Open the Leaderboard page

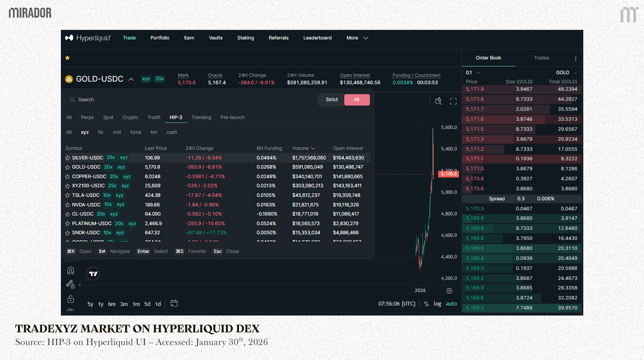click(318, 38)
